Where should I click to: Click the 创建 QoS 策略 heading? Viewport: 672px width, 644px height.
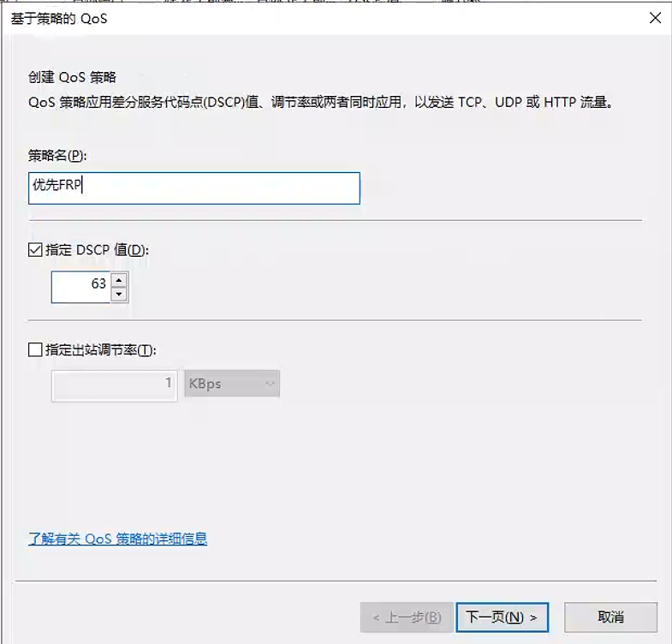coord(72,77)
